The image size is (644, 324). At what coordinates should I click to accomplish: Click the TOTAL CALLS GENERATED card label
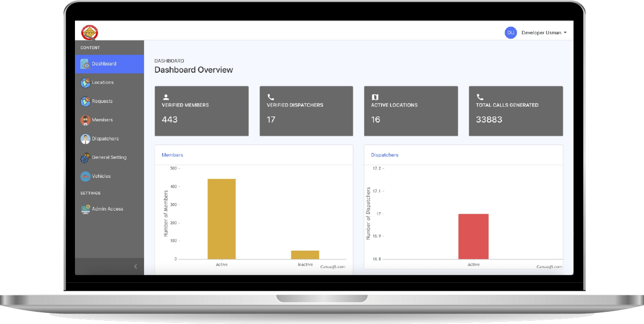click(x=507, y=106)
